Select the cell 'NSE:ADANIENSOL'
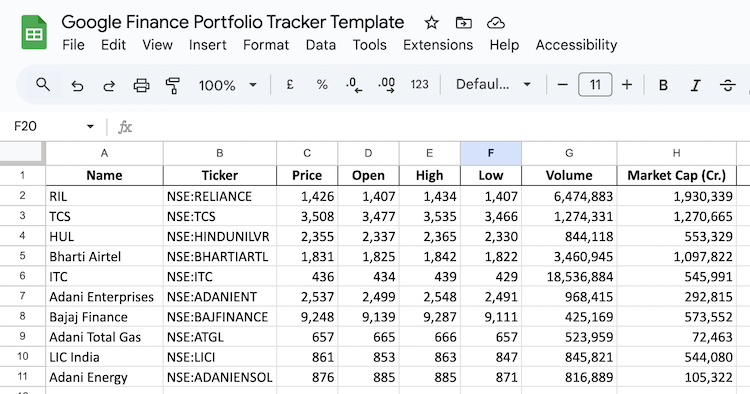 click(220, 377)
